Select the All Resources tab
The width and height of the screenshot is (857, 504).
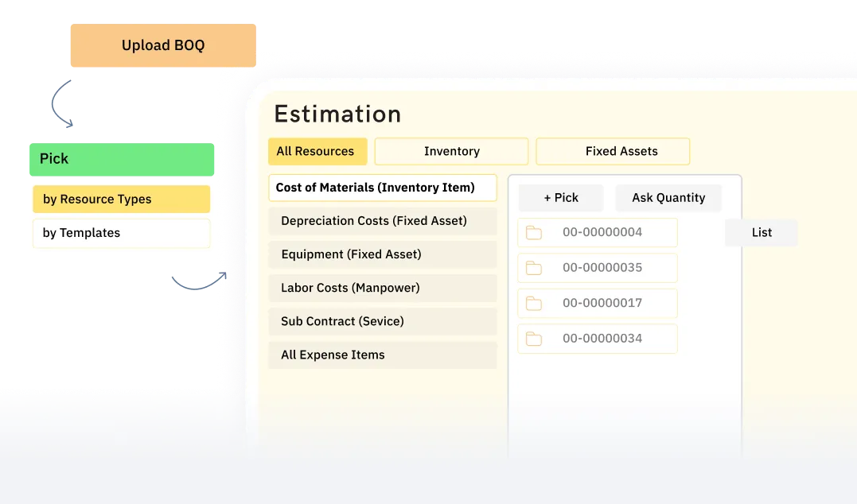[x=317, y=151]
